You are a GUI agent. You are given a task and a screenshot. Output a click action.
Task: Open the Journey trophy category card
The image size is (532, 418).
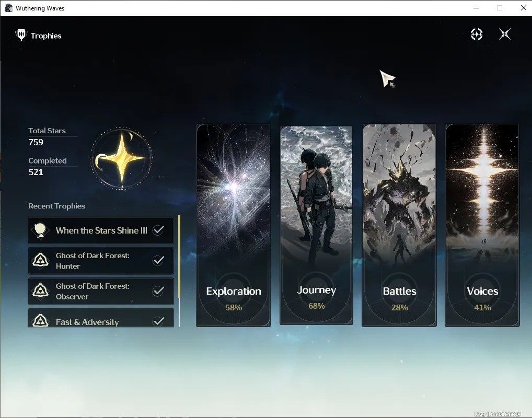[x=316, y=225]
